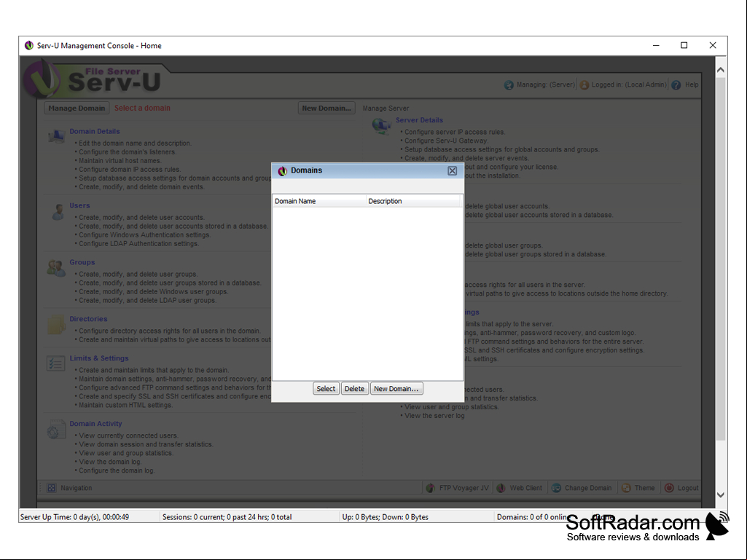Click the Theme palette icon

(627, 488)
